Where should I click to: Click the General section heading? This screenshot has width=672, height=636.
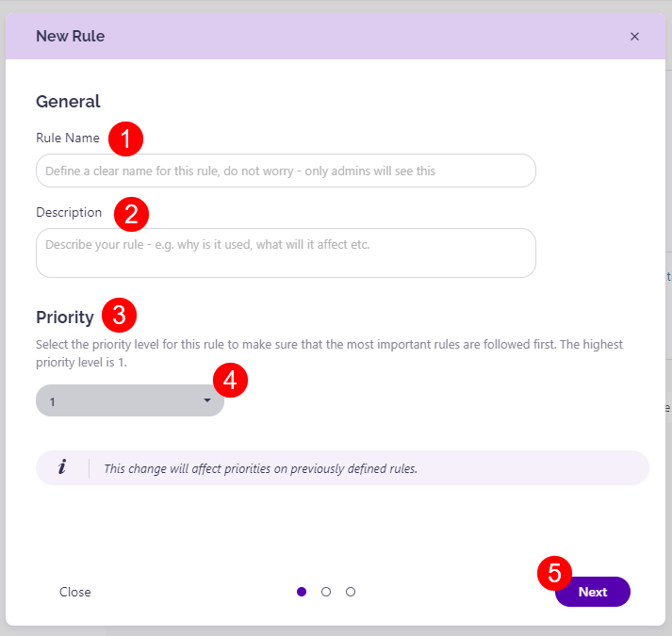(68, 101)
